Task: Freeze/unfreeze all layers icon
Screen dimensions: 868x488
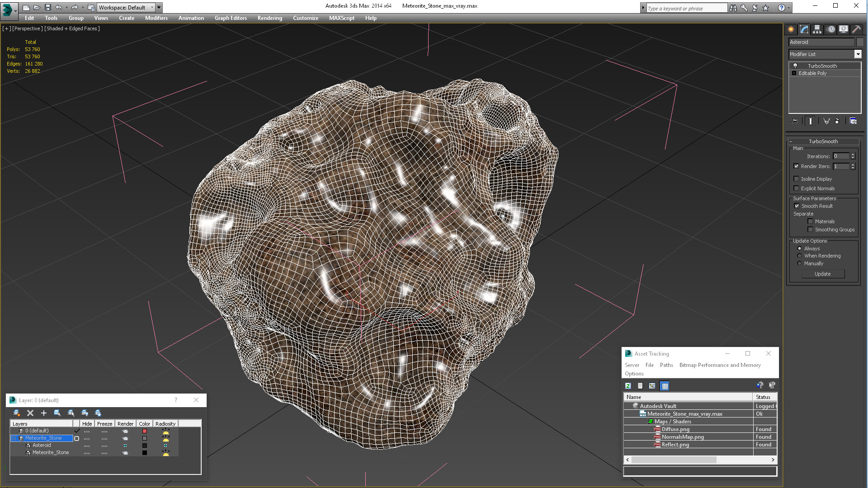Action: (x=98, y=413)
